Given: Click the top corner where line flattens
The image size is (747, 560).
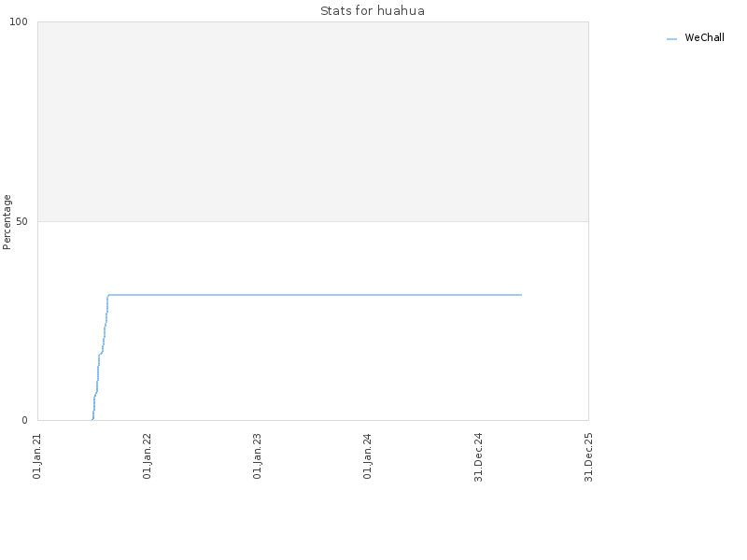Looking at the screenshot, I should click(108, 295).
